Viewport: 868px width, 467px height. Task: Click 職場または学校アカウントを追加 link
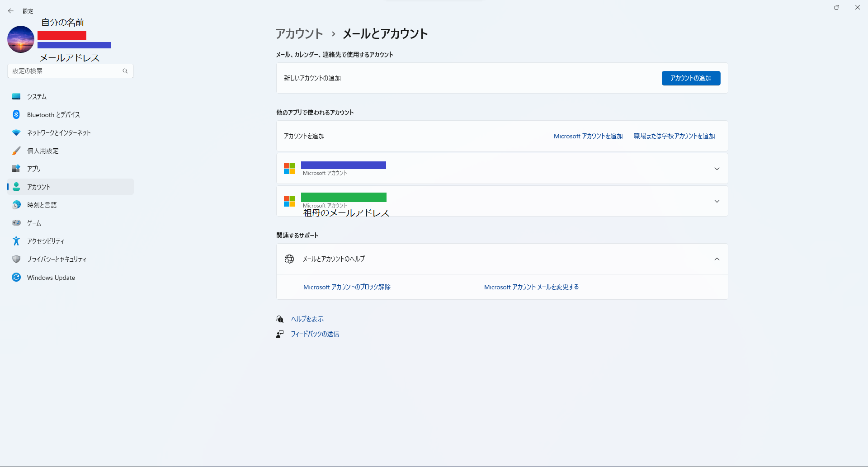click(675, 136)
